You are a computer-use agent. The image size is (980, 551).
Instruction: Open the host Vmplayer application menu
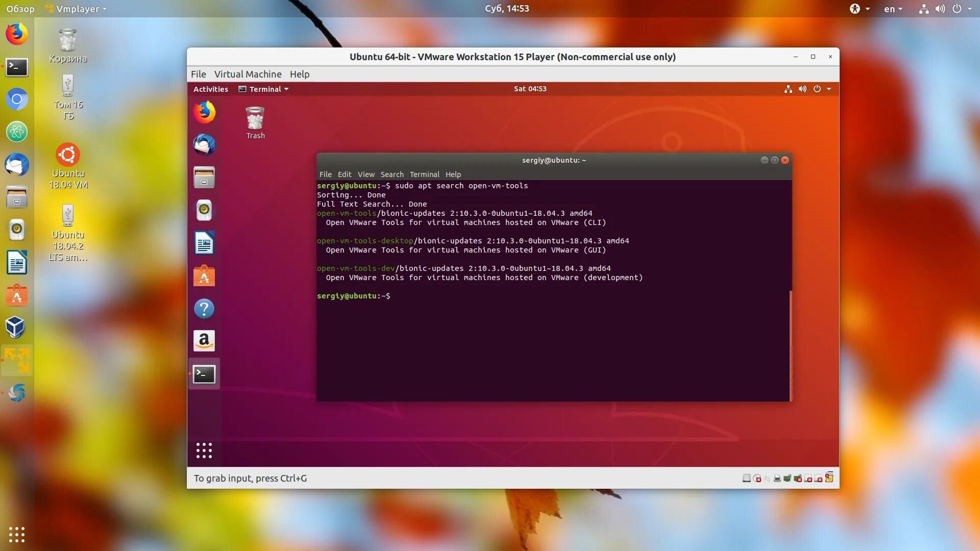pyautogui.click(x=77, y=9)
